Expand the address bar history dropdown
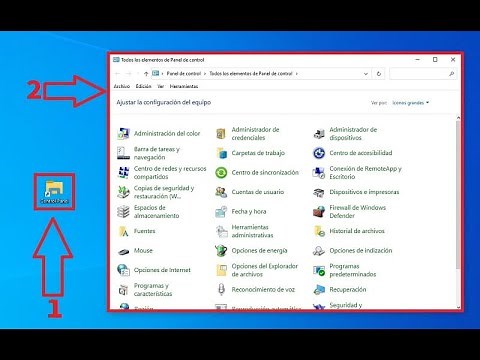480x360 pixels. (x=366, y=74)
